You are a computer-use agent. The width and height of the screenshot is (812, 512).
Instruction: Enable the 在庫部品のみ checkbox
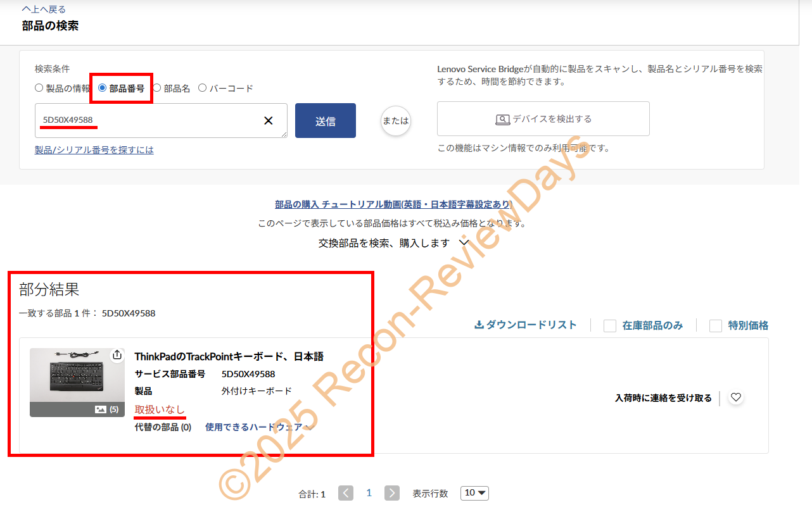[x=610, y=325]
